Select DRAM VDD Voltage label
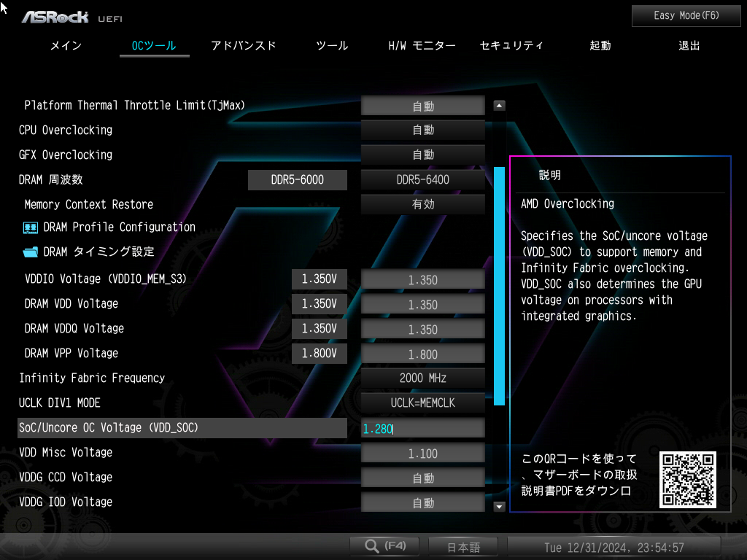This screenshot has height=560, width=747. click(x=71, y=303)
